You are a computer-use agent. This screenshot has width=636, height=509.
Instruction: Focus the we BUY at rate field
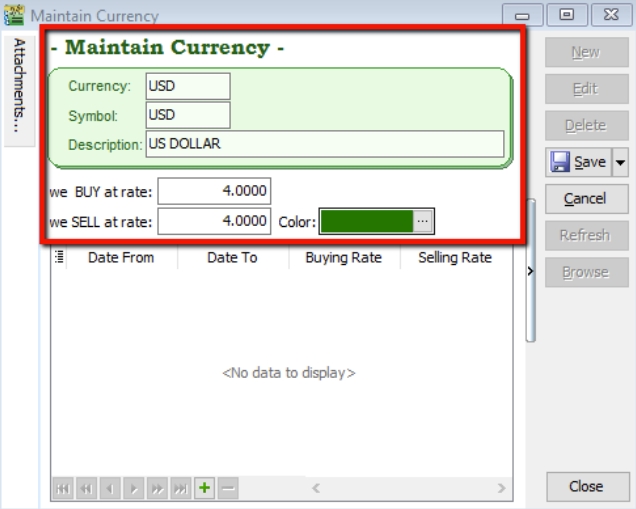click(213, 191)
